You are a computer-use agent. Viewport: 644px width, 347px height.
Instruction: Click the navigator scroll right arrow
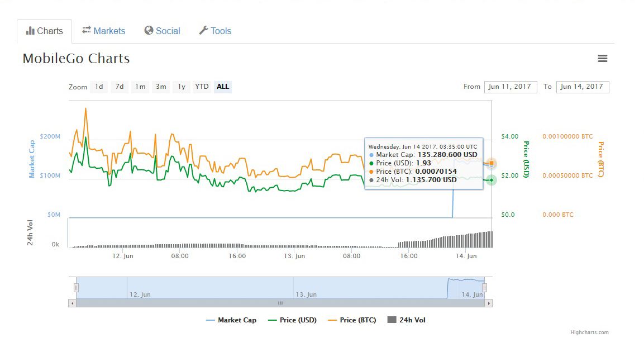click(488, 303)
